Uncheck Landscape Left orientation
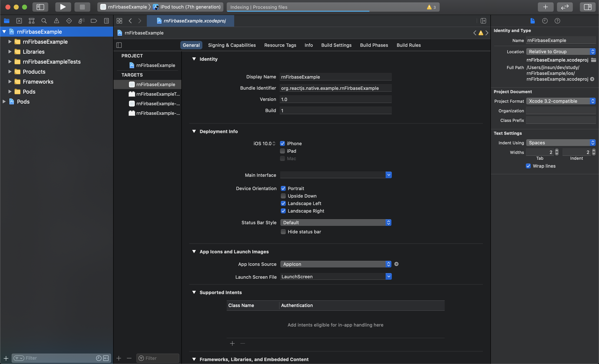 click(x=283, y=203)
